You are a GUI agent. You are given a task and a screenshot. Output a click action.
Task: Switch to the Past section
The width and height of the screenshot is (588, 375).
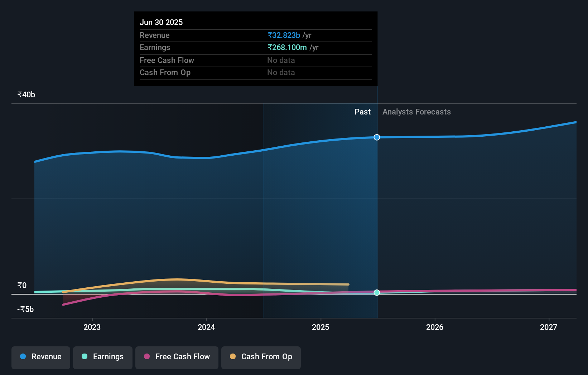pyautogui.click(x=362, y=112)
